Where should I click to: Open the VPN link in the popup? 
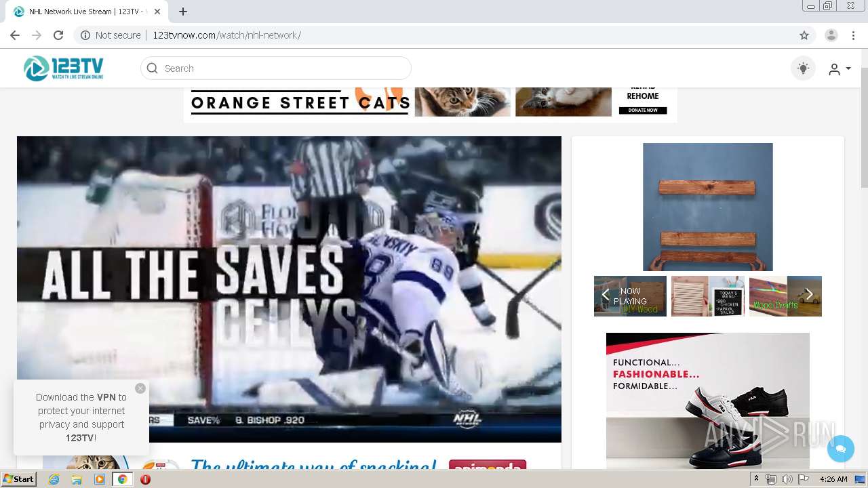click(106, 397)
